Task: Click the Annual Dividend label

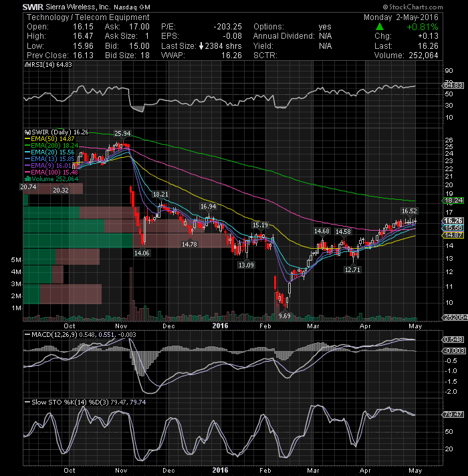Action: pyautogui.click(x=284, y=36)
